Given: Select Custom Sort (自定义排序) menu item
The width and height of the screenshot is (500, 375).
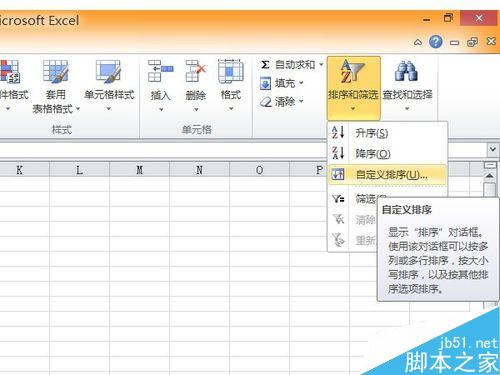Looking at the screenshot, I should pos(387,174).
